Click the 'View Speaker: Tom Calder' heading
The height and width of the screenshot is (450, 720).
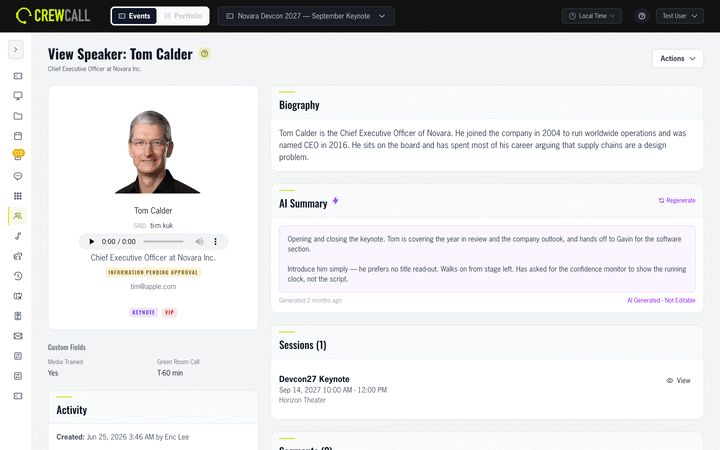(x=120, y=54)
